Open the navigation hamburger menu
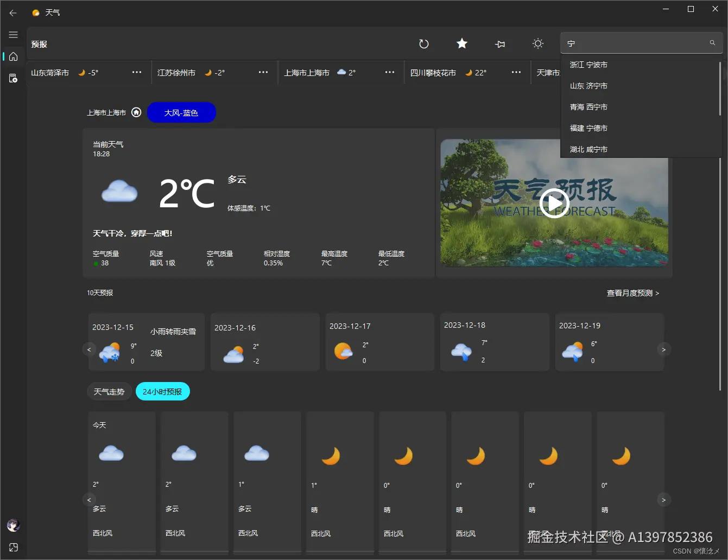Viewport: 728px width, 560px height. [x=13, y=34]
